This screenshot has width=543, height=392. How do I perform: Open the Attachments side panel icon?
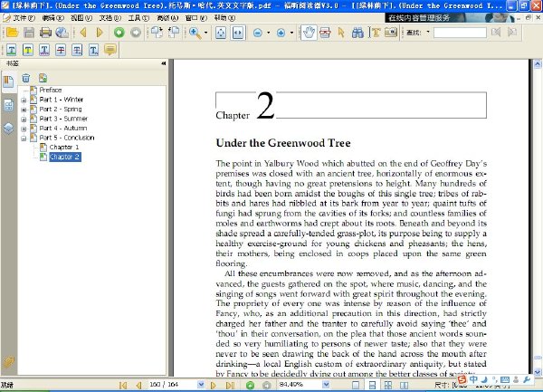pyautogui.click(x=8, y=362)
